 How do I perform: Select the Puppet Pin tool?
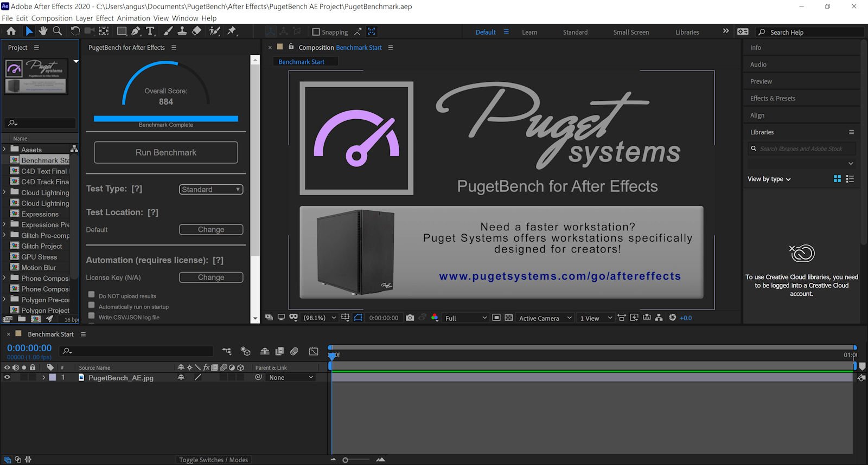click(232, 31)
